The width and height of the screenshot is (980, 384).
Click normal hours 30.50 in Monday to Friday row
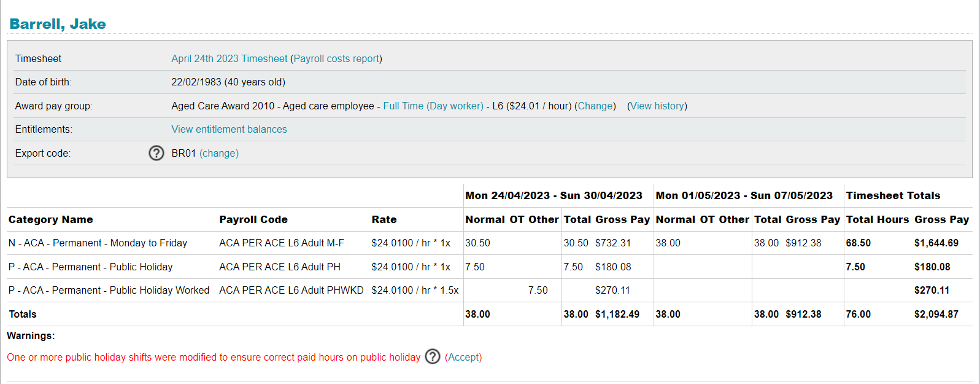pos(477,243)
